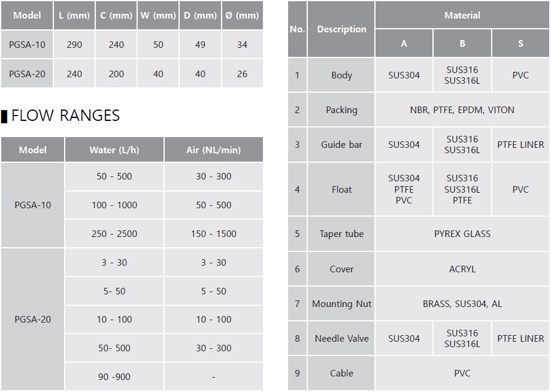This screenshot has width=551, height=392.
Task: Select the Guide bar description cell
Action: (x=341, y=145)
